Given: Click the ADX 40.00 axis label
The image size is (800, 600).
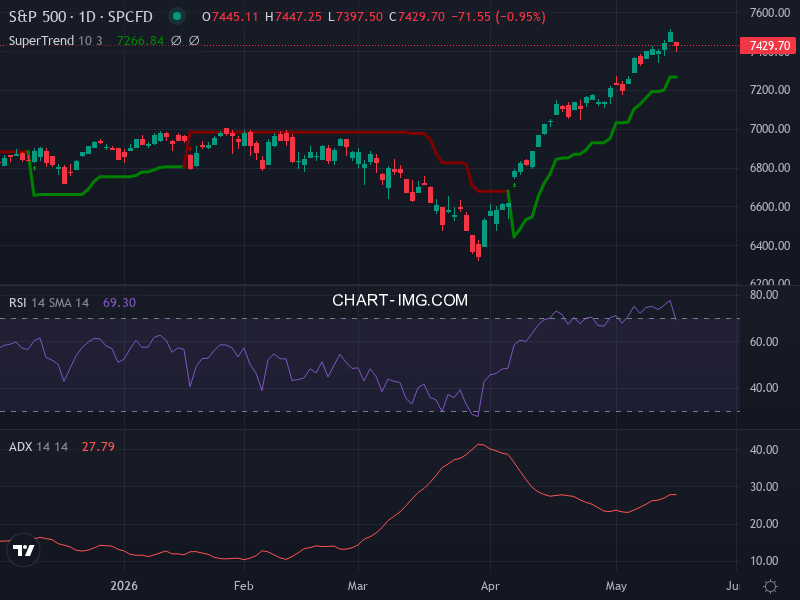Looking at the screenshot, I should coord(764,450).
